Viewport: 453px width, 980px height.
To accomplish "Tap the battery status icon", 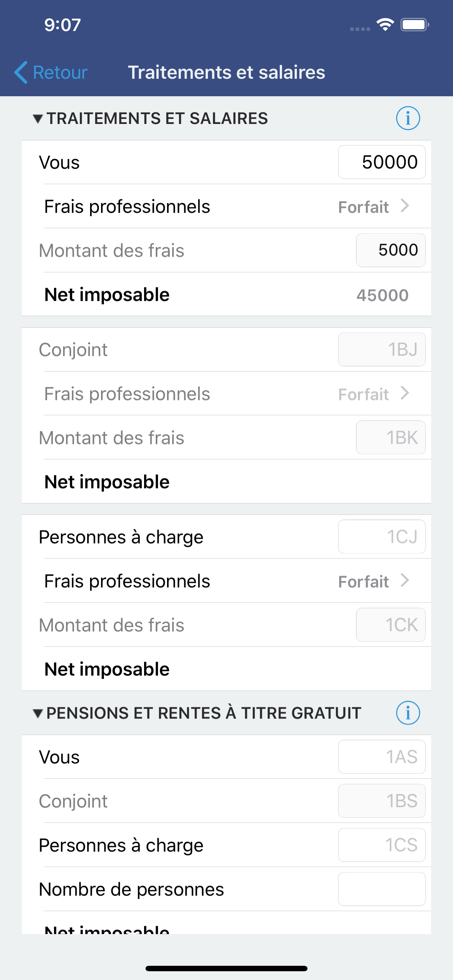I will pos(414,25).
